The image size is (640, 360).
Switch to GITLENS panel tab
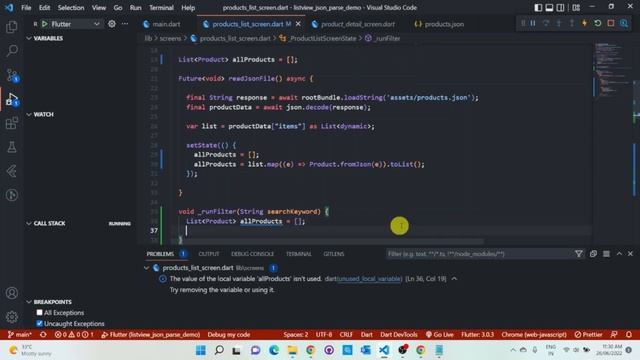coord(333,254)
